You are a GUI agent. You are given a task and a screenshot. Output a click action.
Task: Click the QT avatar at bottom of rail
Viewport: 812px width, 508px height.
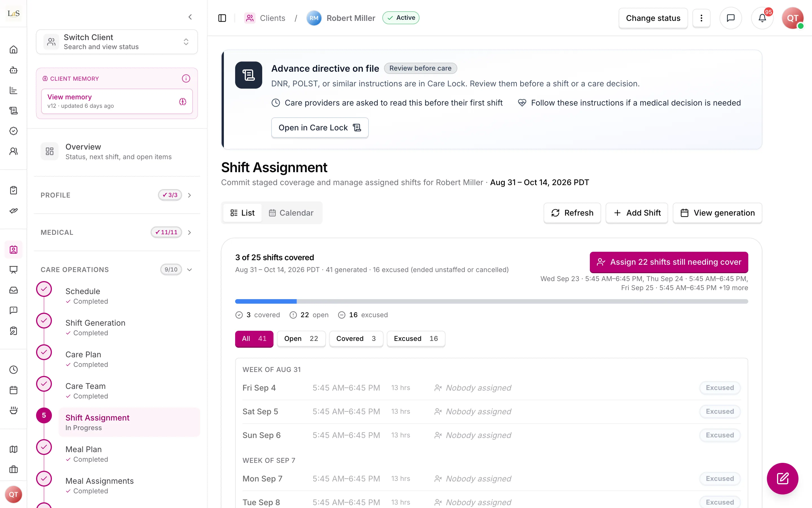14,494
